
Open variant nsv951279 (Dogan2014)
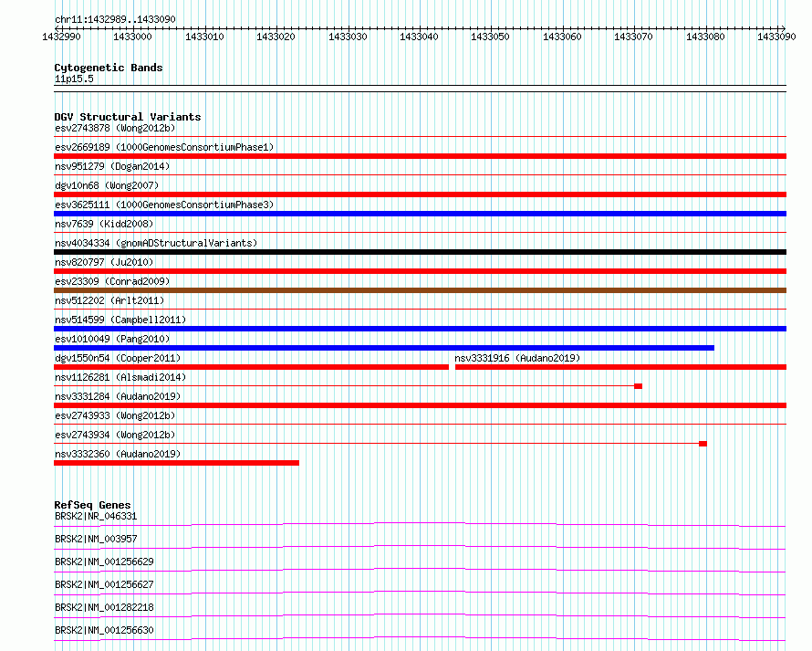point(112,166)
